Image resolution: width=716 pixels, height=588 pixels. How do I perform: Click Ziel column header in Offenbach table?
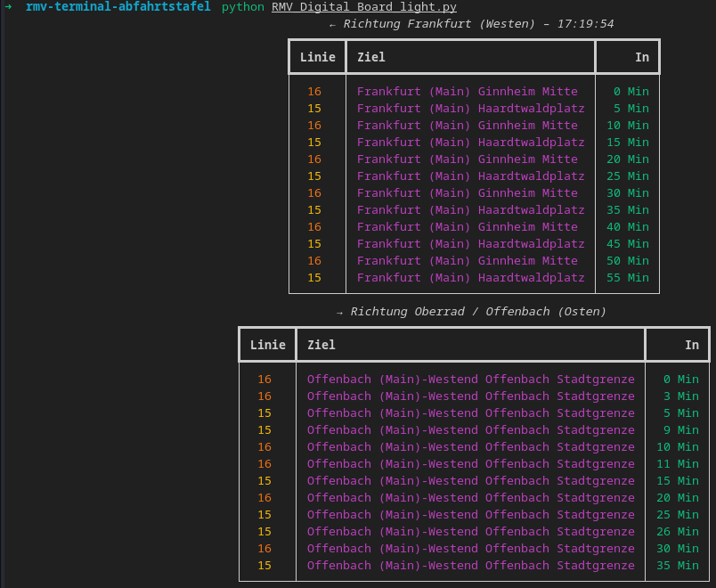[x=321, y=345]
